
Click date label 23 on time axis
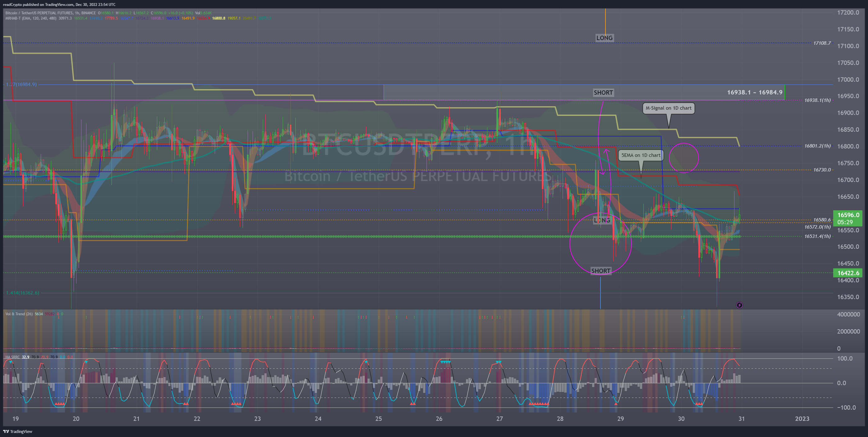[258, 419]
